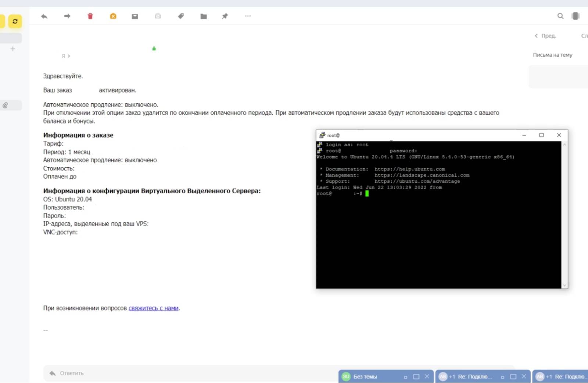Screen dimensions: 588x383
Task: Click the greyed-out camera-like toolbar icon
Action: tap(158, 16)
